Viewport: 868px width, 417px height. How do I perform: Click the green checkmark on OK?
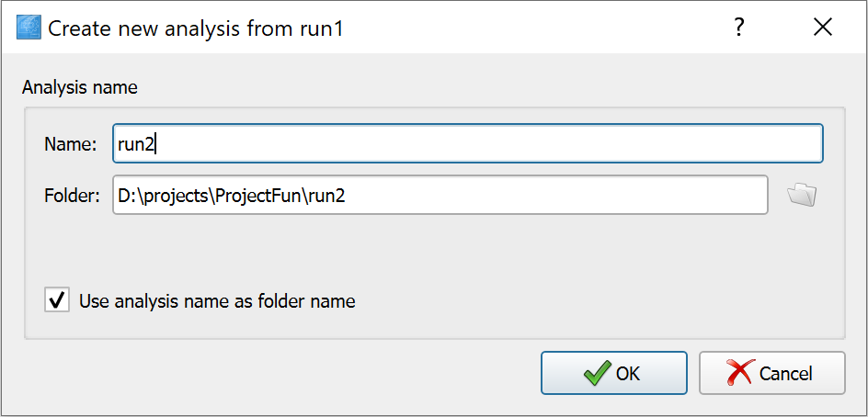tap(597, 373)
